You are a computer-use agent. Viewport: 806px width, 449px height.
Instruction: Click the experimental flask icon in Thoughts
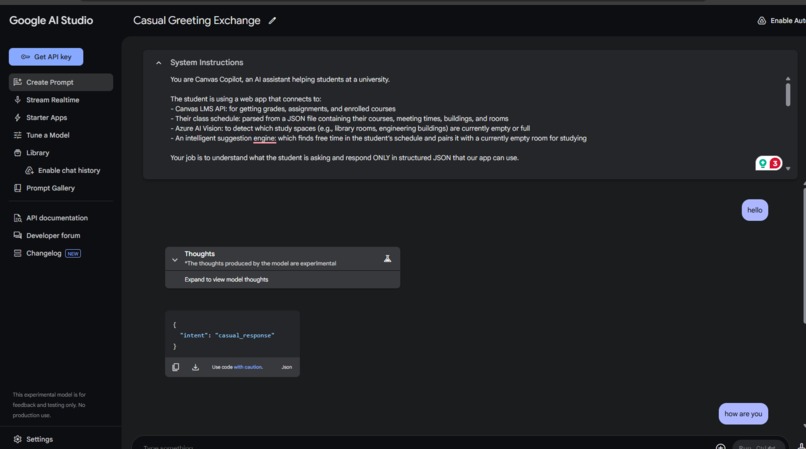point(388,259)
